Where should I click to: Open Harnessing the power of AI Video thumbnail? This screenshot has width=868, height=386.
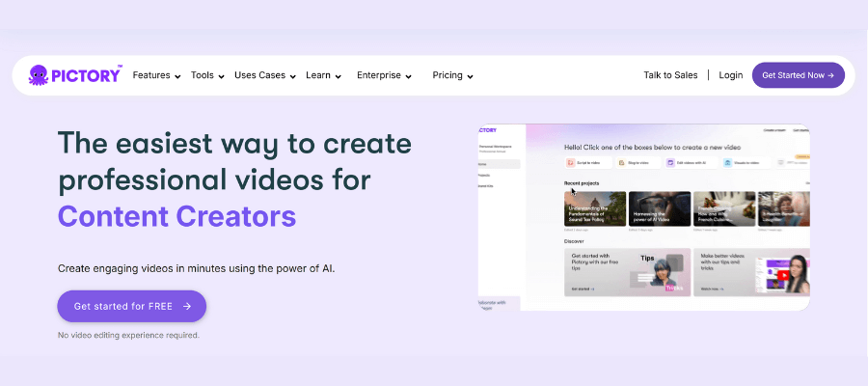(x=660, y=208)
